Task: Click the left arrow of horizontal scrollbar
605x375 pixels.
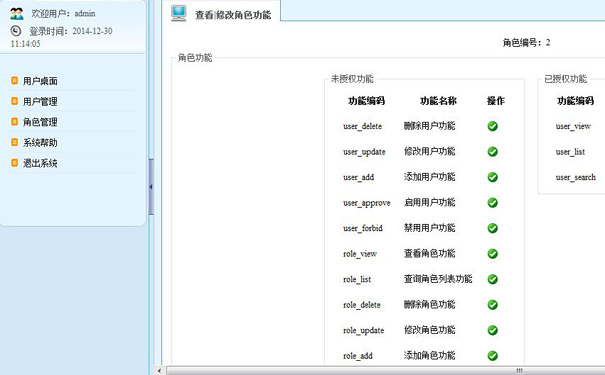Action: (x=159, y=371)
